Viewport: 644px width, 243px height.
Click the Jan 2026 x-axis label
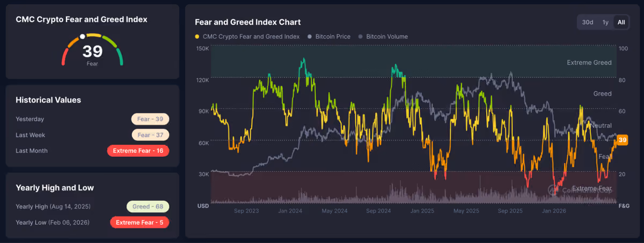coord(554,211)
